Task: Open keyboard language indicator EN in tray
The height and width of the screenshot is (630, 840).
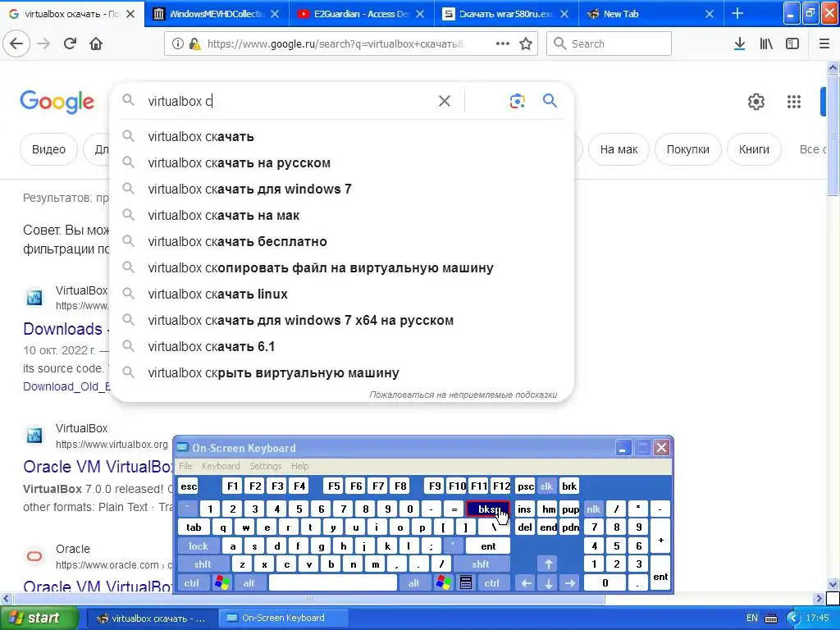Action: point(752,619)
